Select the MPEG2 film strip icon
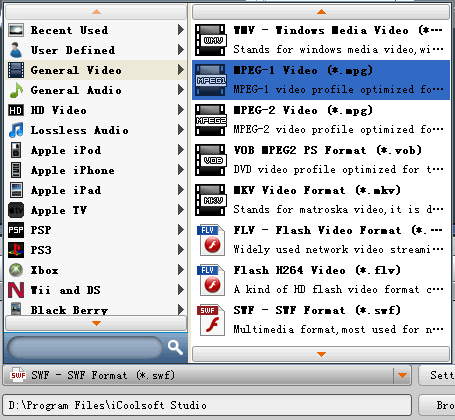The width and height of the screenshot is (455, 420). pos(210,120)
